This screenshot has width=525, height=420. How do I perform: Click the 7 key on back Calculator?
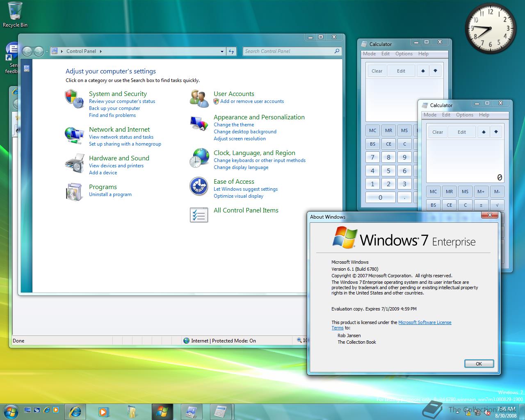click(x=372, y=157)
